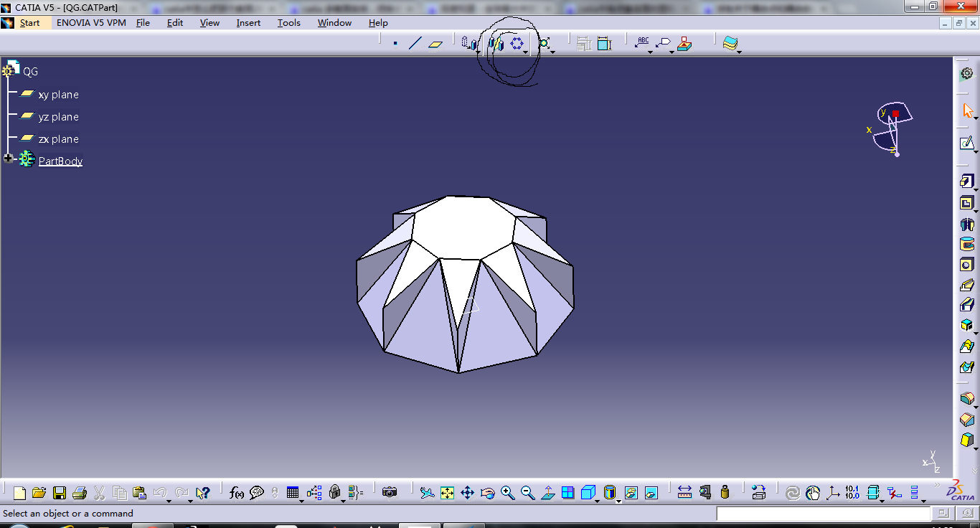Click the Fly Mode airplane icon
The width and height of the screenshot is (980, 528).
427,493
